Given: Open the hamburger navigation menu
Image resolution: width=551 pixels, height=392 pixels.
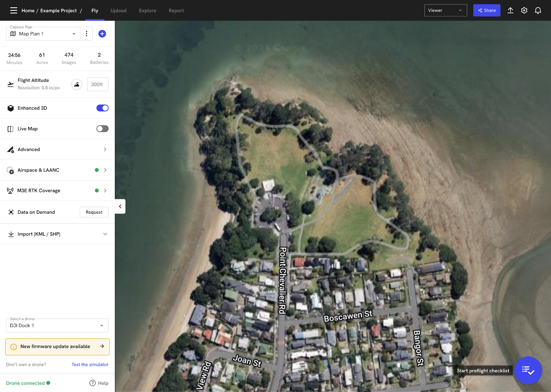Looking at the screenshot, I should (14, 10).
